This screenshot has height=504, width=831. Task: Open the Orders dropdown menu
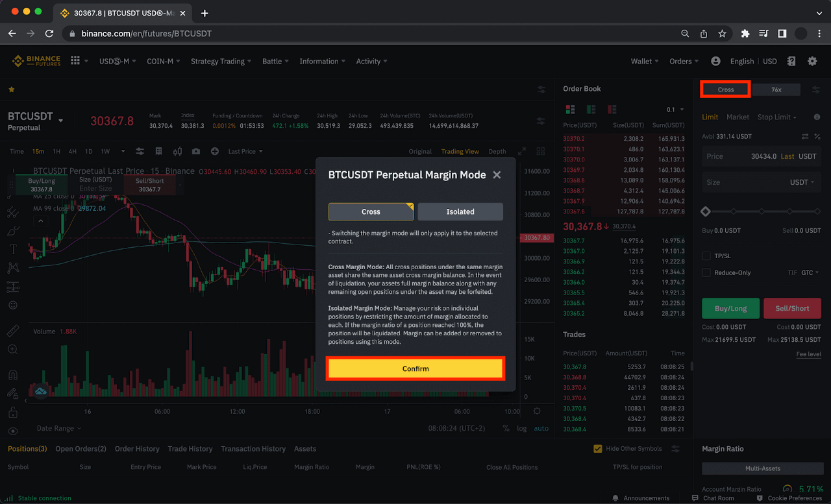tap(684, 61)
